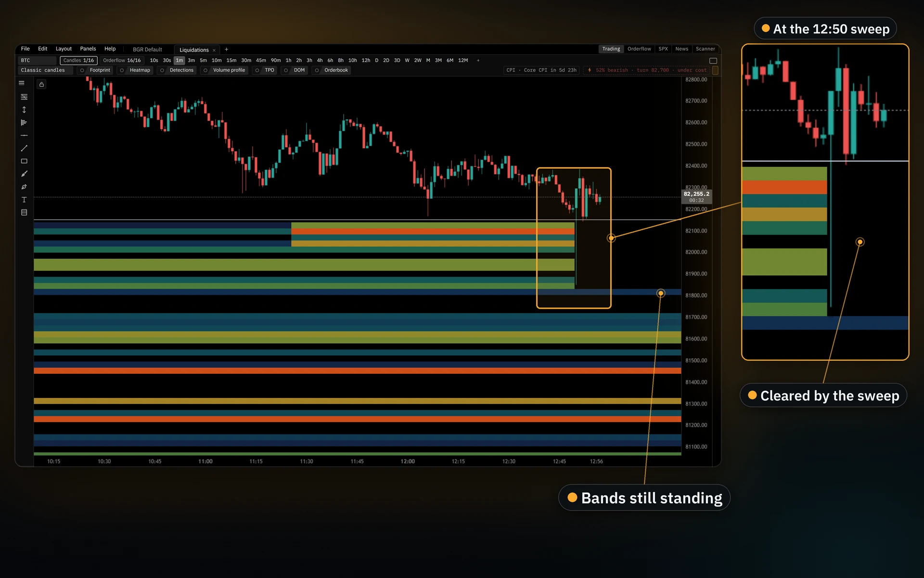The width and height of the screenshot is (924, 578).
Task: Select the text annotation tool
Action: (24, 199)
